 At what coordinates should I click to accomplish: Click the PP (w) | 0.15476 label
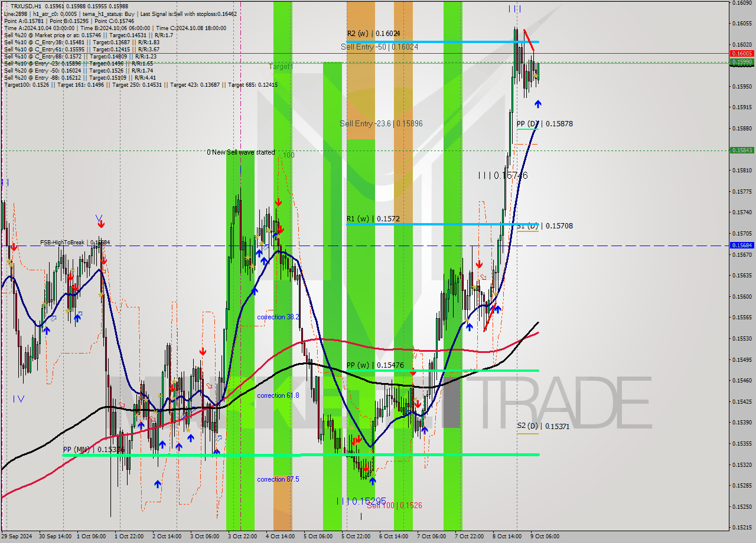click(x=375, y=365)
